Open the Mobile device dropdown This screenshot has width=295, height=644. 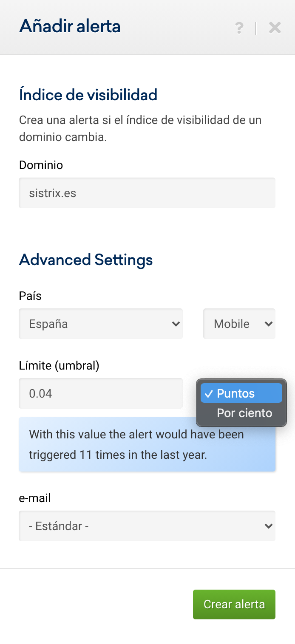(239, 324)
